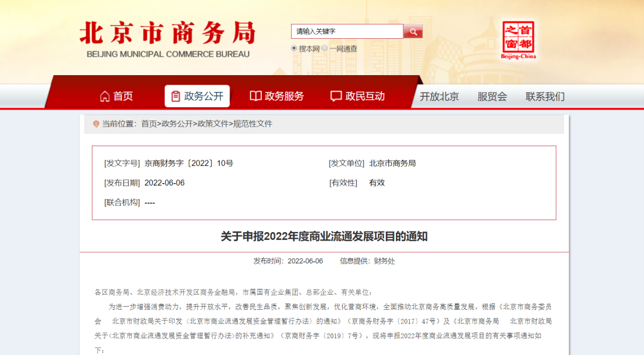Viewport: 644px width, 355px height.
Task: Click the title 关于申报2022年度商业流通发展项目的通知
Action: [324, 236]
